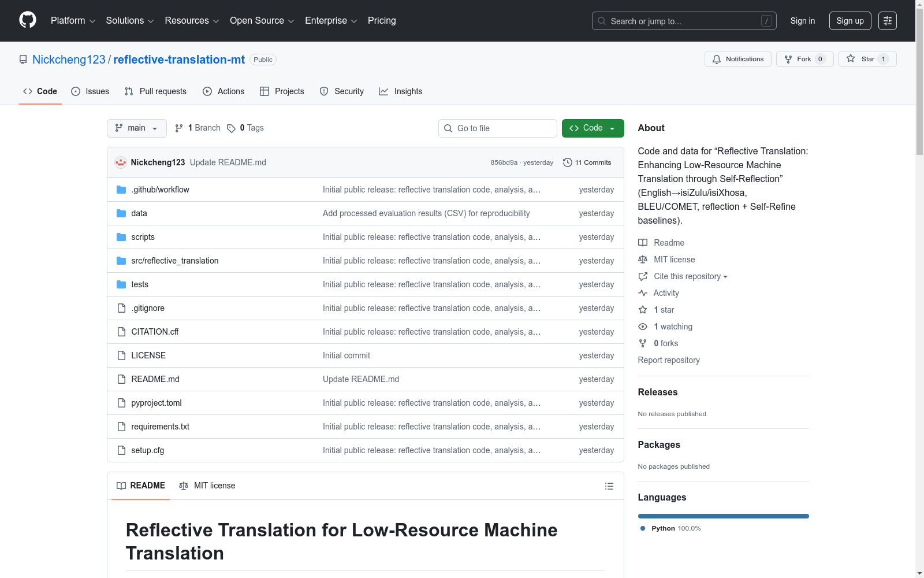The image size is (924, 578).
Task: Click the search magnifier icon in header
Action: pyautogui.click(x=602, y=21)
